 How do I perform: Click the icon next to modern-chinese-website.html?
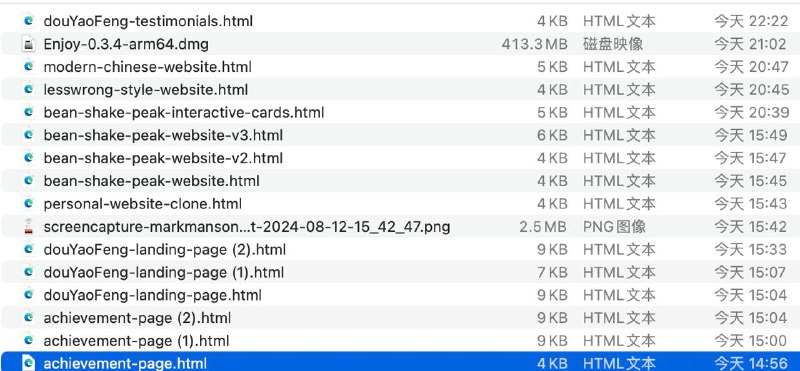click(x=29, y=66)
